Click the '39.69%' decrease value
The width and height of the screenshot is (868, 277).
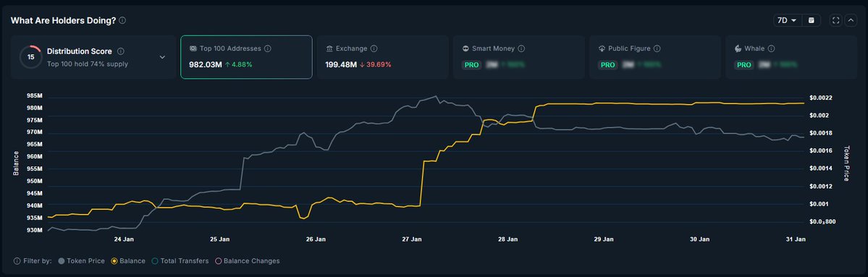point(379,64)
